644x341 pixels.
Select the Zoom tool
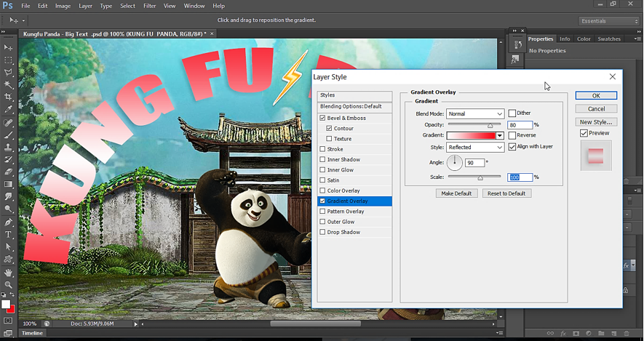point(8,285)
